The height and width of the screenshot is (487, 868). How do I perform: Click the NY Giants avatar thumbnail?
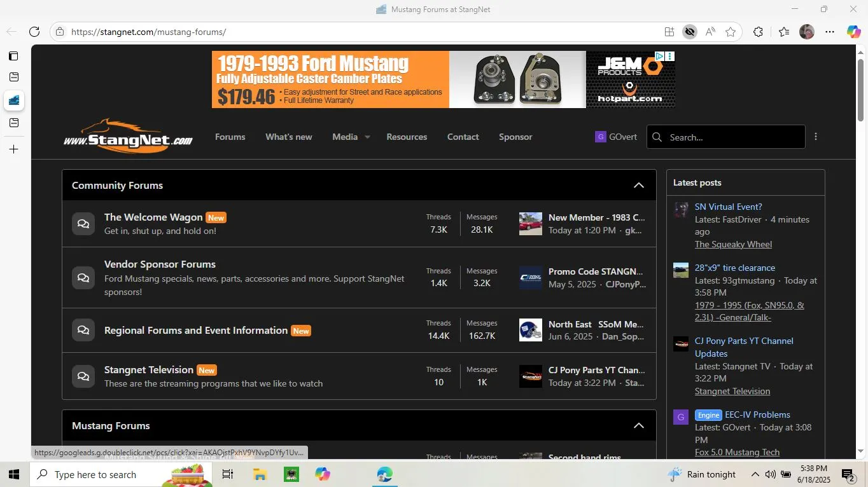pyautogui.click(x=531, y=330)
